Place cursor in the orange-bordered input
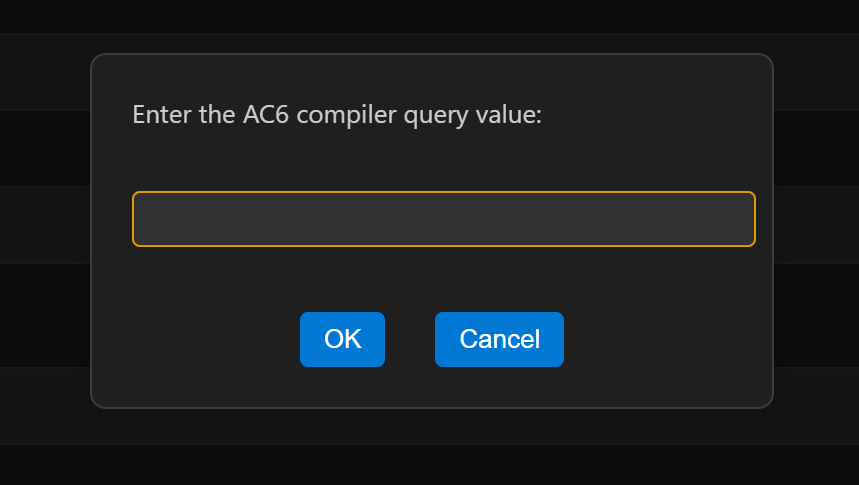Viewport: 859px width, 485px height. tap(443, 219)
